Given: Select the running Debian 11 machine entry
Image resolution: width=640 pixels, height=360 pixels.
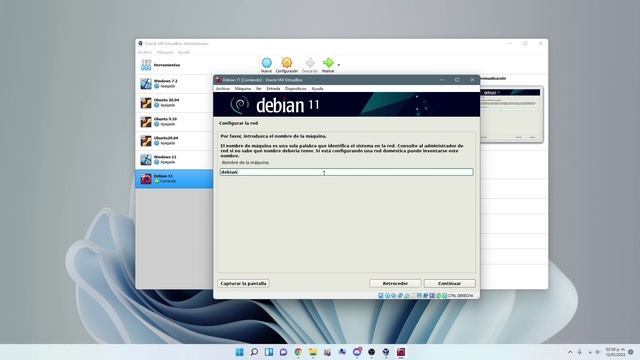Looking at the screenshot, I should point(174,179).
